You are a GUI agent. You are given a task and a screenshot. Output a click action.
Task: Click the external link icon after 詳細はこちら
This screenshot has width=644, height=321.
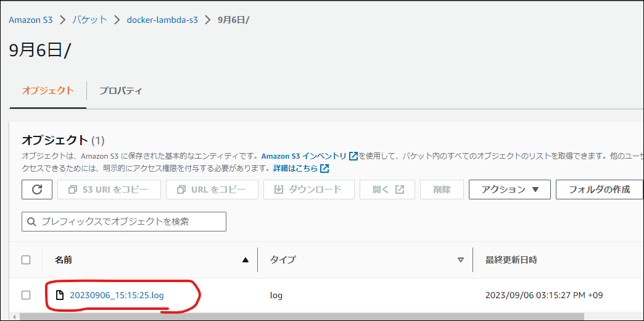click(x=324, y=169)
